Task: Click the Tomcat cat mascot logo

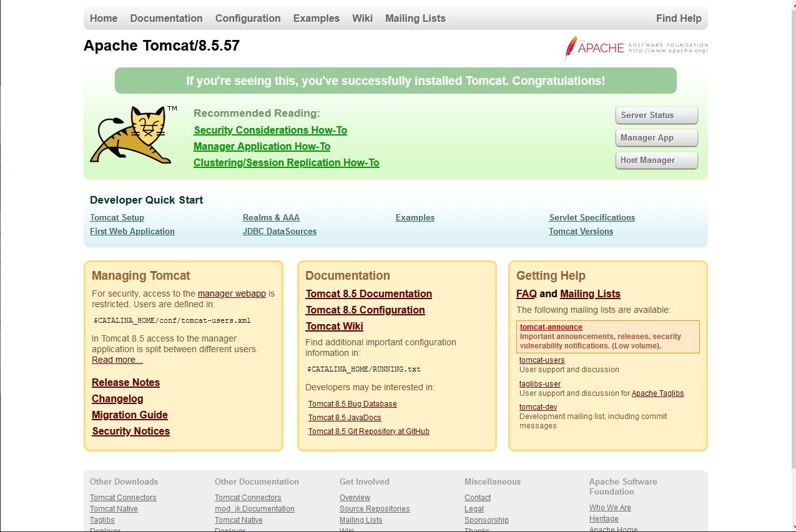Action: point(135,135)
